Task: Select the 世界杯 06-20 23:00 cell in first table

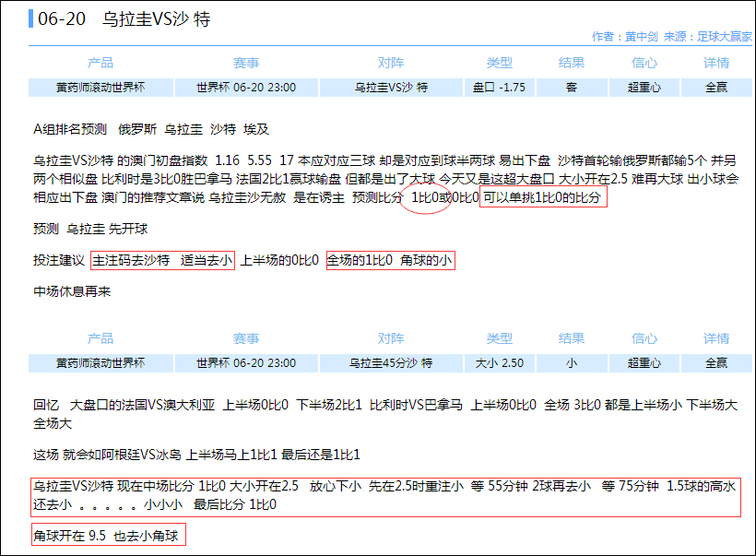Action: point(246,88)
